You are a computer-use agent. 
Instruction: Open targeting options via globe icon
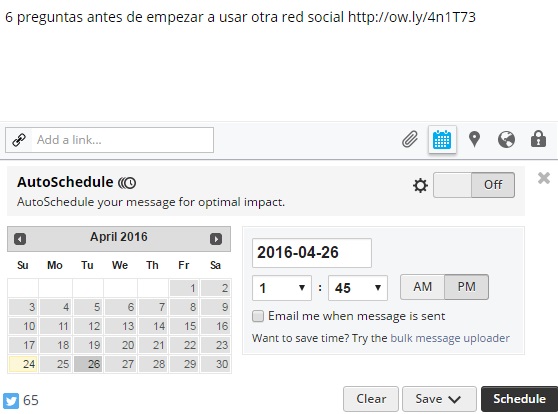506,139
